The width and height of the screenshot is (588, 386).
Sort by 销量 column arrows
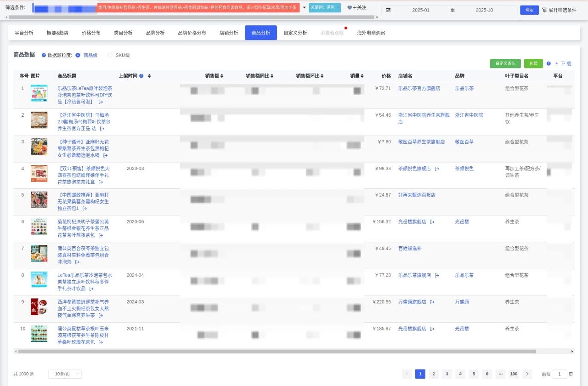click(x=362, y=76)
